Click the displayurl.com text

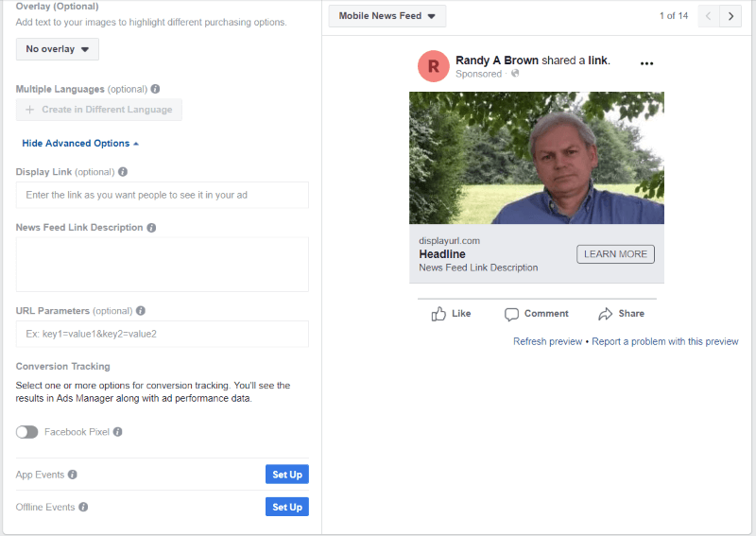click(450, 241)
